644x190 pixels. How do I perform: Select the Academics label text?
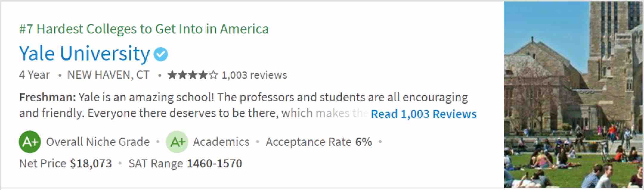(221, 142)
